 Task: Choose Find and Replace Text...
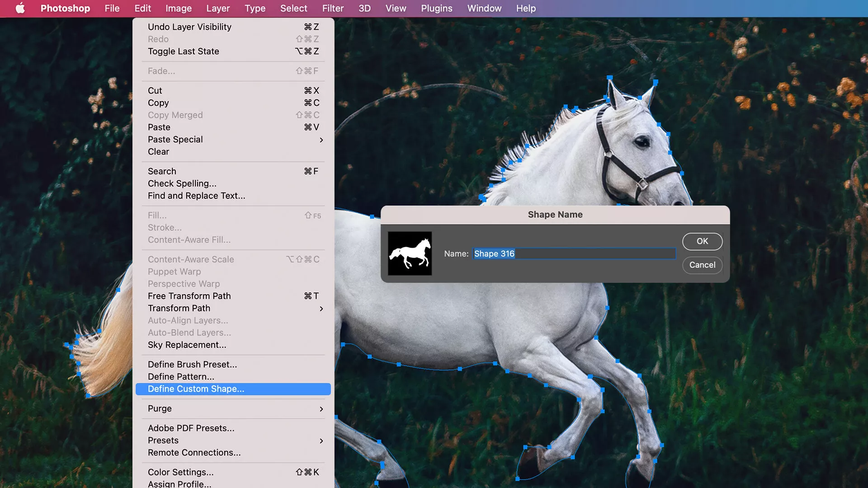click(x=233, y=196)
